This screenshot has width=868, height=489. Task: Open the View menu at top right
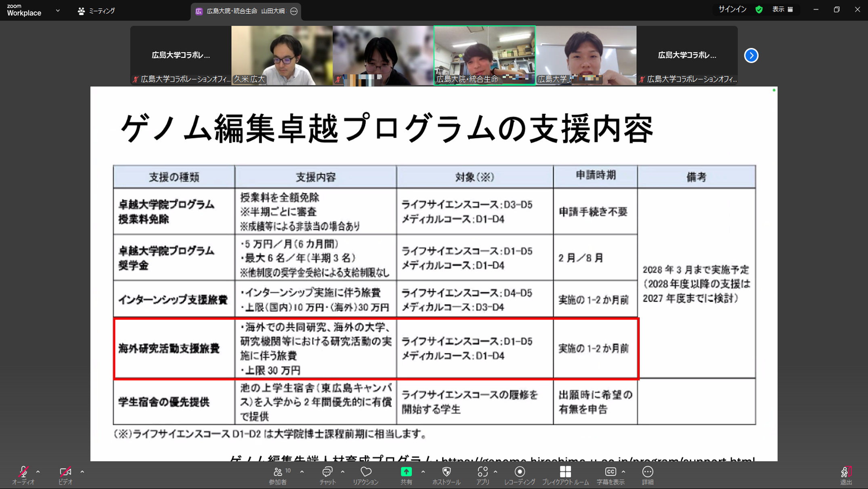pyautogui.click(x=782, y=9)
